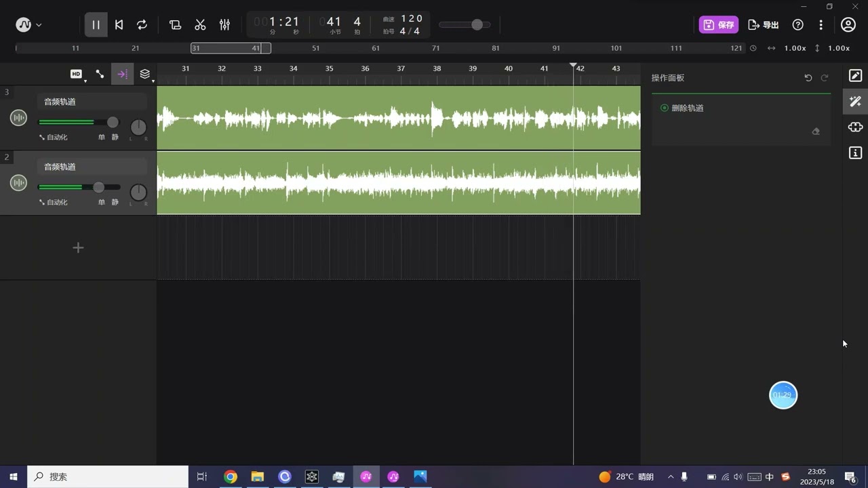Click the vertical zoom arrows icon
The image size is (868, 488).
coord(817,48)
